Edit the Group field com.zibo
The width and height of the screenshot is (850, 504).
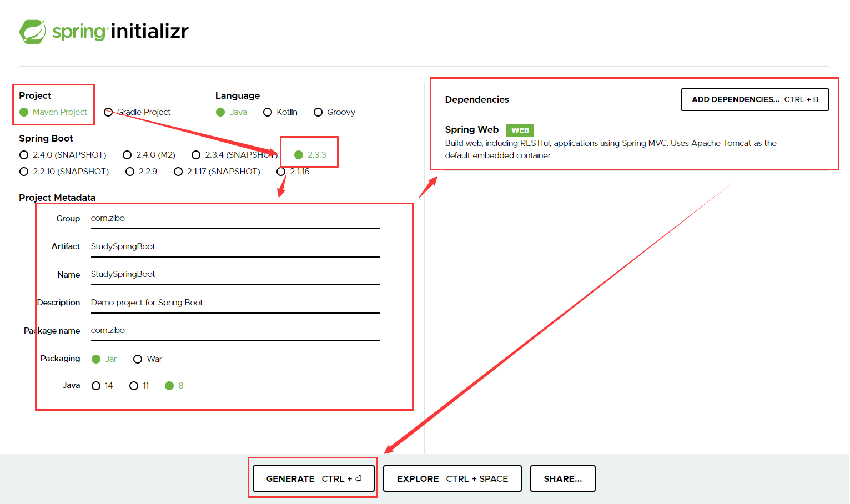[235, 218]
